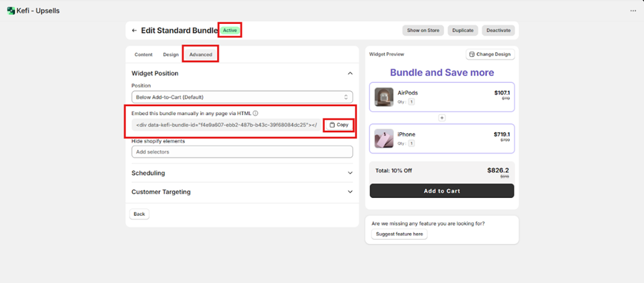Click the Show on Store button
Viewport: 644px width, 283px height.
coord(423,30)
